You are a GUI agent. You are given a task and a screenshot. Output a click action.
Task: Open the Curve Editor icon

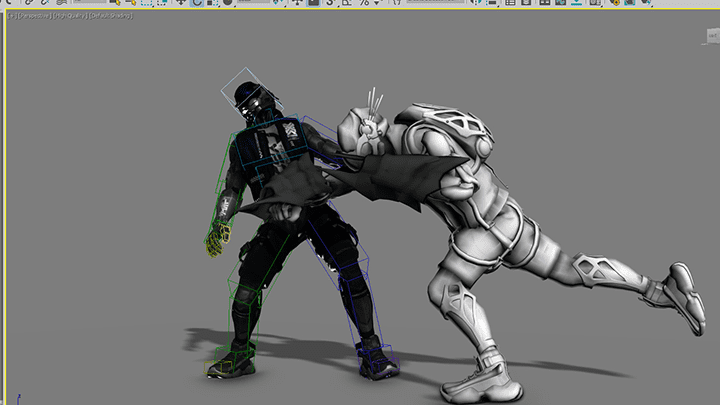pos(561,3)
